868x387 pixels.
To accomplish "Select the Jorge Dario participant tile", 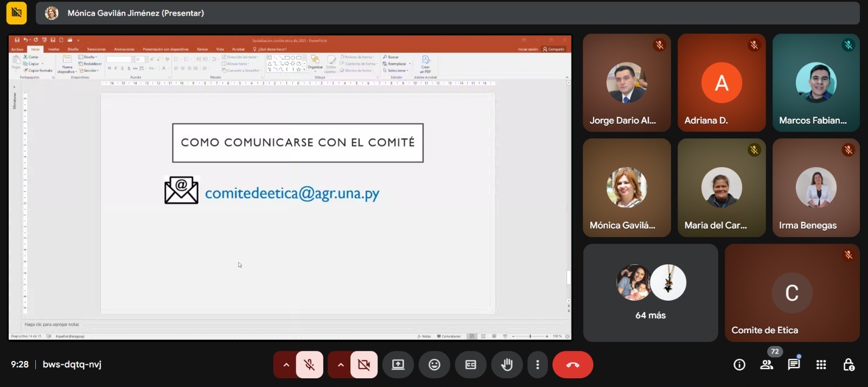I will (627, 83).
